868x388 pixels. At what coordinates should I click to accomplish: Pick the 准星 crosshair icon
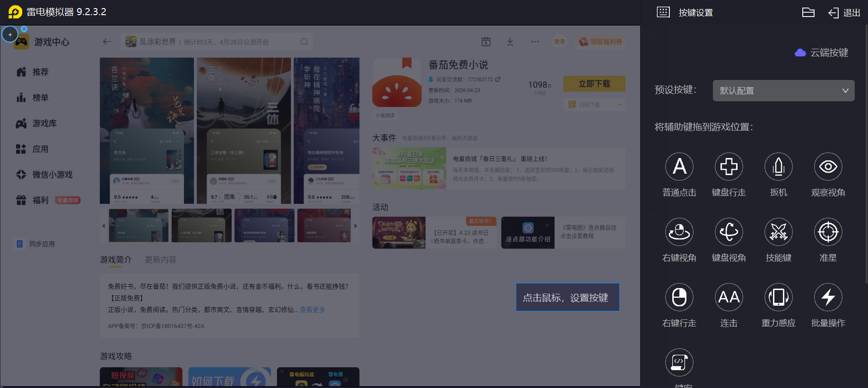[828, 232]
